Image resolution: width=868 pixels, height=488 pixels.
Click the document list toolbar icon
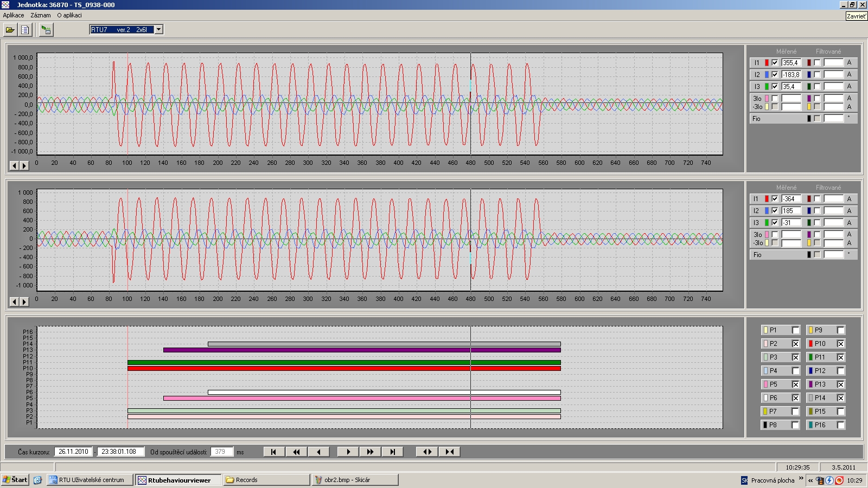click(x=25, y=30)
